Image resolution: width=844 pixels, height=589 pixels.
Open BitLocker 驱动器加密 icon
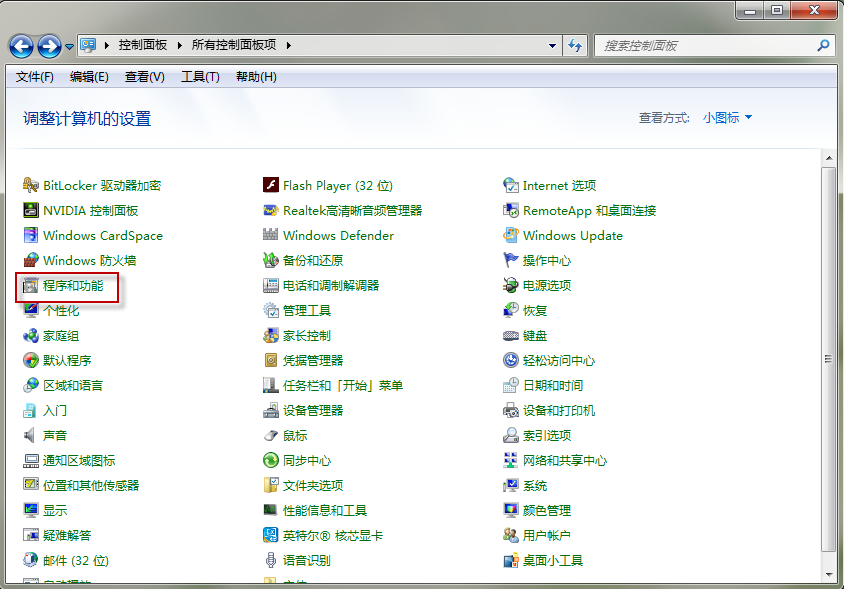(x=31, y=185)
